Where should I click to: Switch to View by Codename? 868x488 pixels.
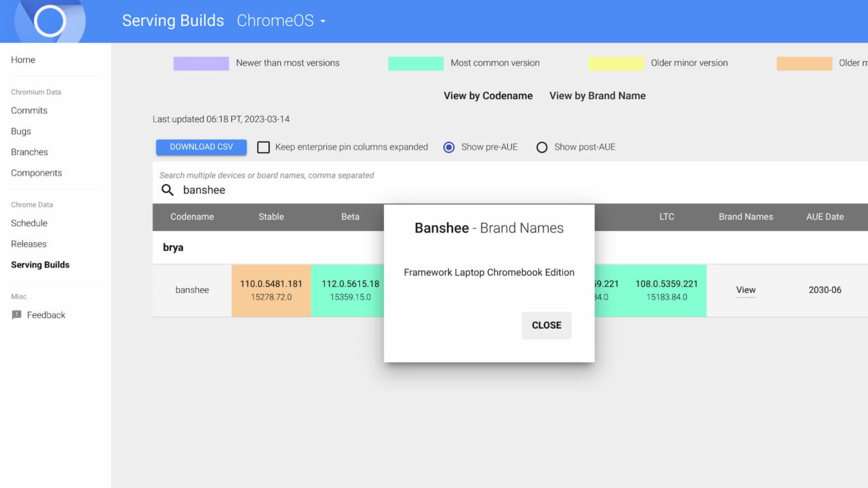point(488,96)
